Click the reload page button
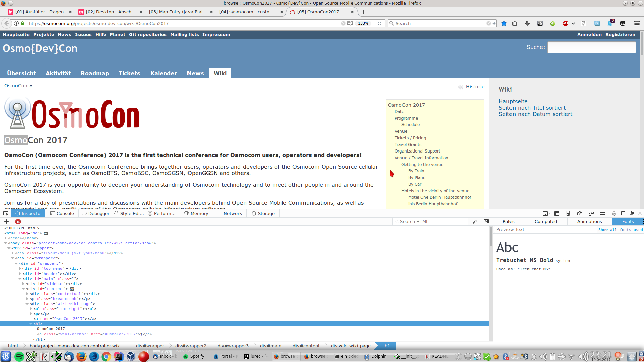This screenshot has width=644, height=362. click(x=379, y=23)
